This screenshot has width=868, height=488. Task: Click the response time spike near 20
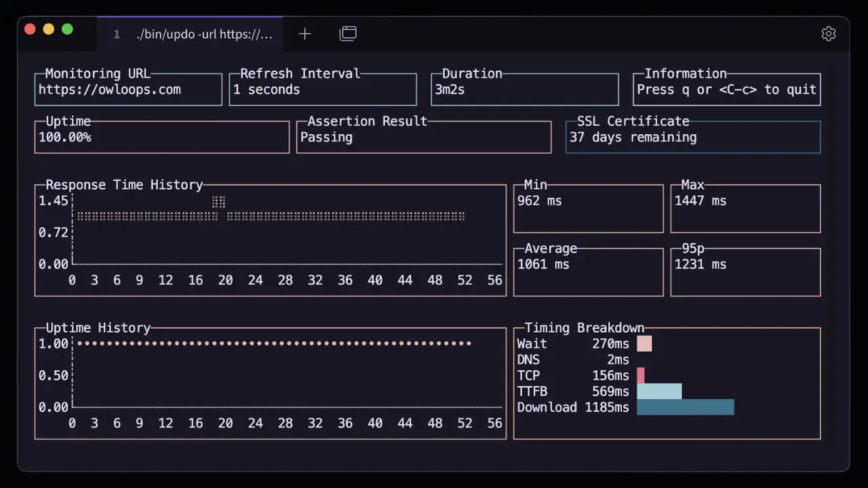pos(218,201)
